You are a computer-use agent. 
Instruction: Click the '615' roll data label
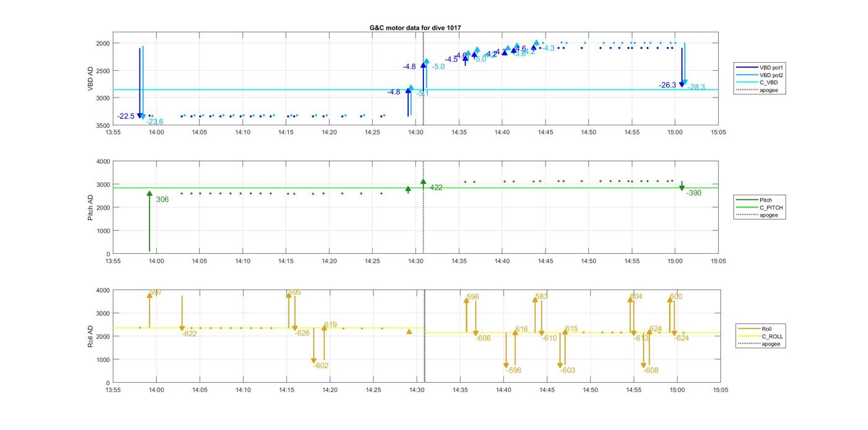click(571, 329)
